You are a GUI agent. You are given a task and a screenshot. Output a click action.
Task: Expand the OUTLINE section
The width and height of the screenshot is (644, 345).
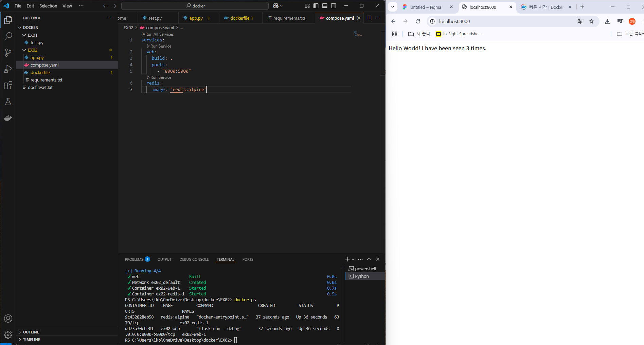67,332
